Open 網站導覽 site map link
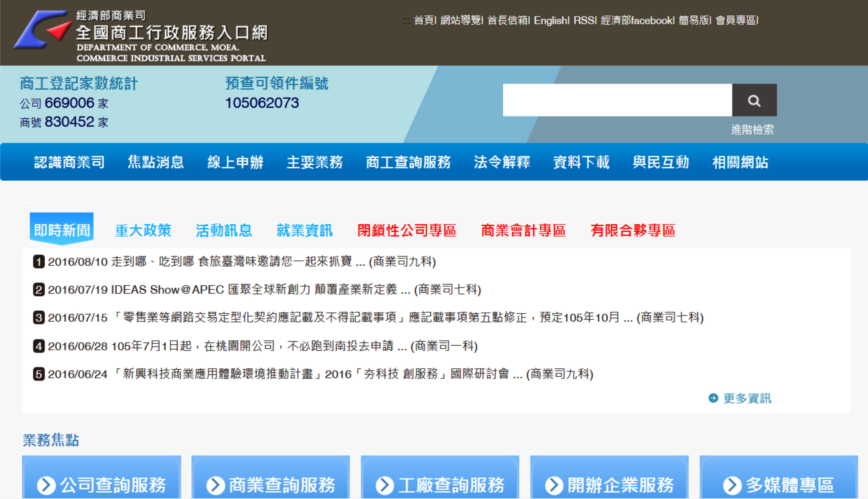Screen dimensions: 868x499 [x=461, y=20]
